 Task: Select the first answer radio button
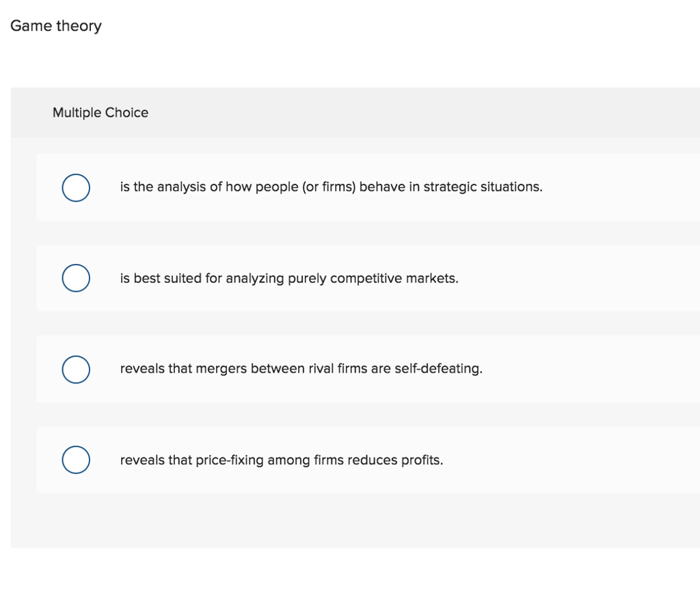tap(76, 187)
